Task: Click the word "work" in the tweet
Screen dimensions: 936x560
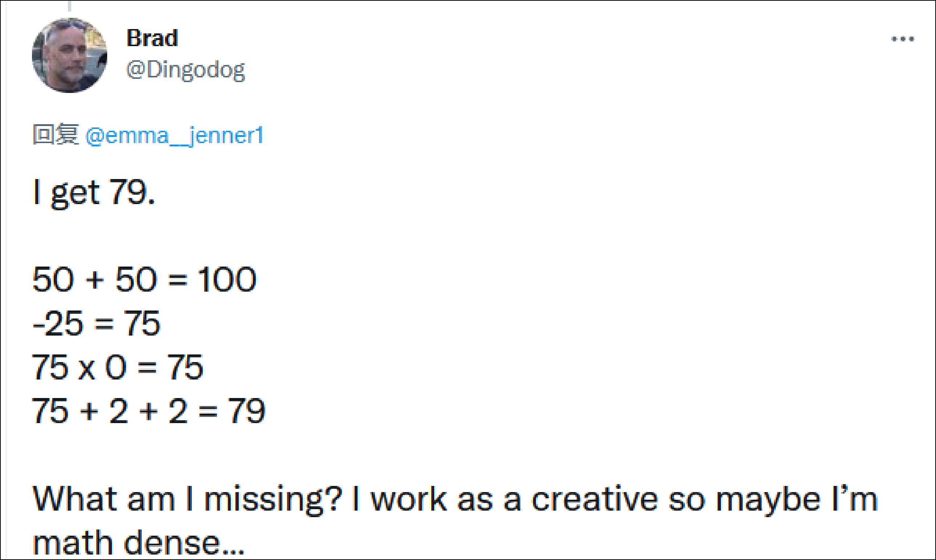Action: [x=408, y=499]
